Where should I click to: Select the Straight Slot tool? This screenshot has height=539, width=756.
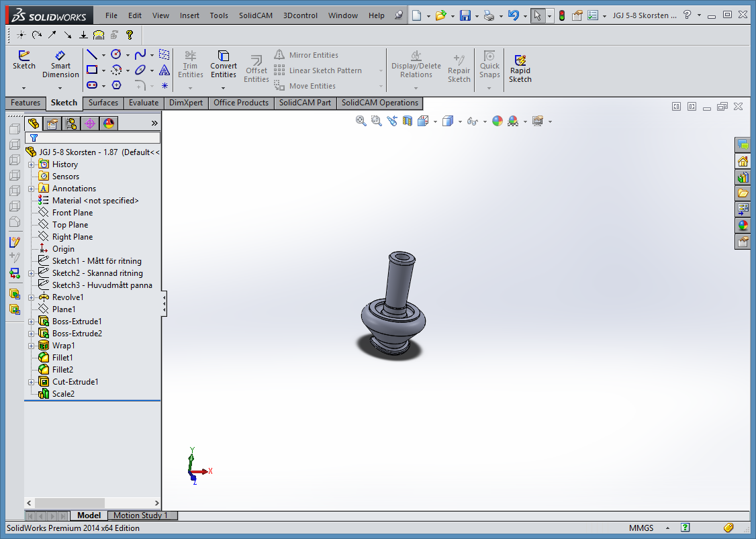point(92,85)
